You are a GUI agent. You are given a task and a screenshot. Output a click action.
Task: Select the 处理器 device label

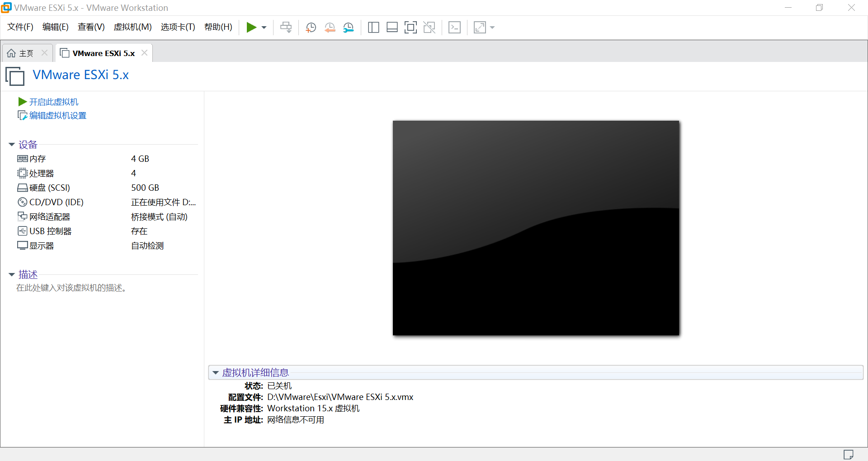pos(42,173)
